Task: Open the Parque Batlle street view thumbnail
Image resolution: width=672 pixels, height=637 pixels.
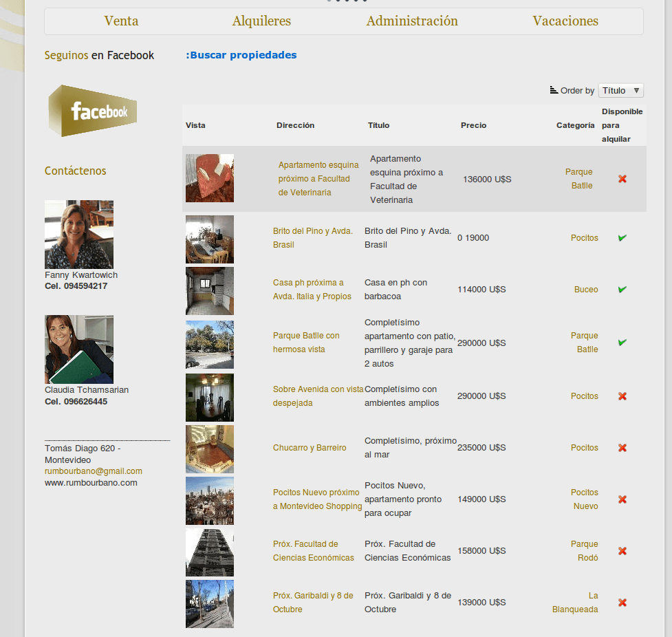Action: pyautogui.click(x=210, y=345)
